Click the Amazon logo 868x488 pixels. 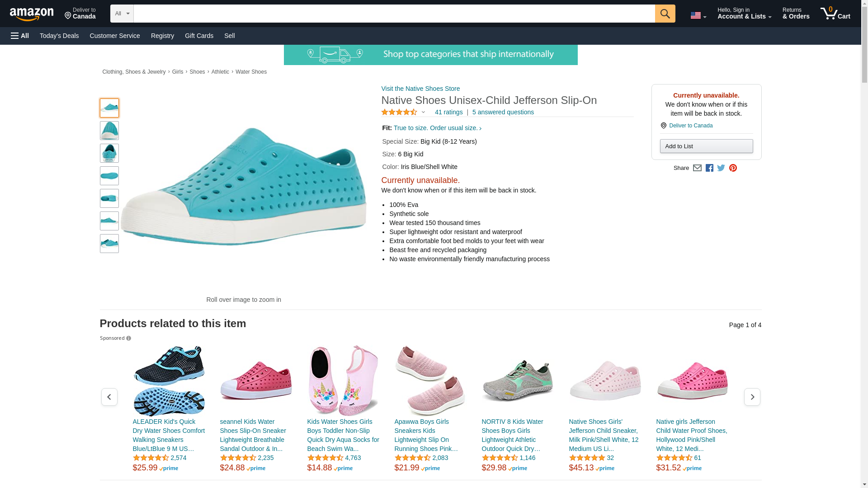tap(32, 14)
